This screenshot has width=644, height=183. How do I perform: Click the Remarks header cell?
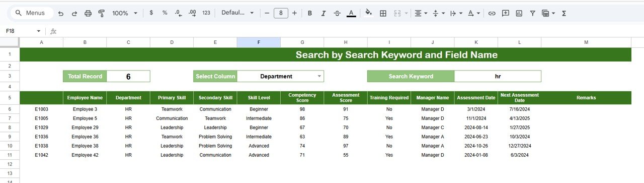click(x=586, y=98)
